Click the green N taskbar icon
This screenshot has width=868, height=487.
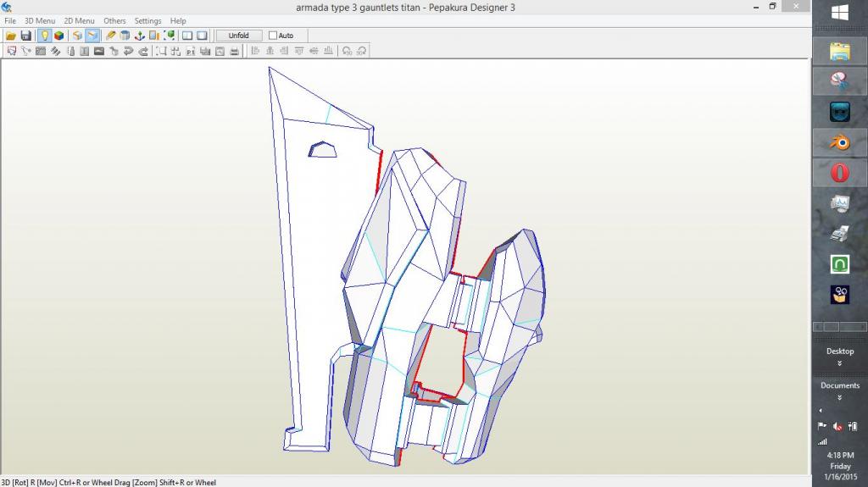(840, 264)
